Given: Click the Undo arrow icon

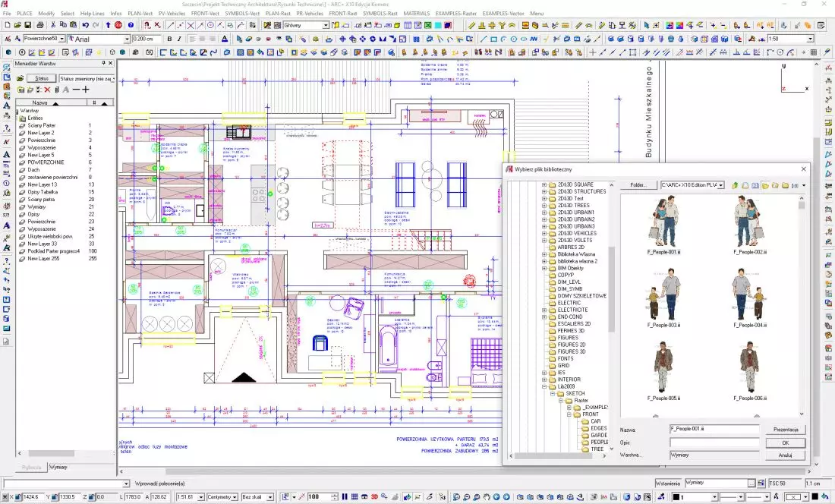Looking at the screenshot, I should pyautogui.click(x=85, y=25).
